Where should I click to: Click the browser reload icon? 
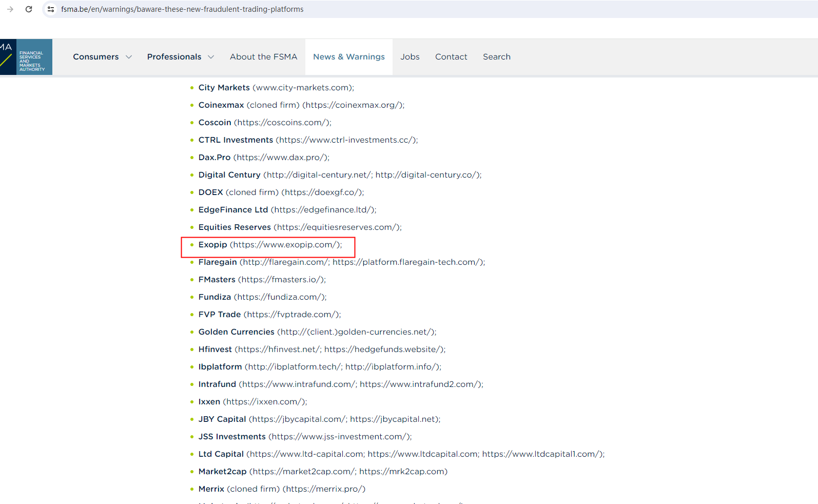pyautogui.click(x=29, y=9)
